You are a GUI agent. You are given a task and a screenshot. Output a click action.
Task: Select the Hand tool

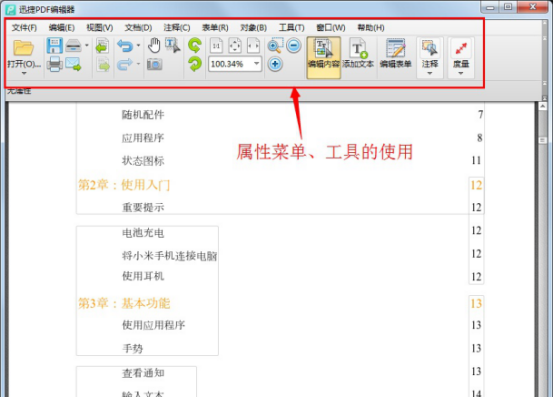[x=154, y=46]
